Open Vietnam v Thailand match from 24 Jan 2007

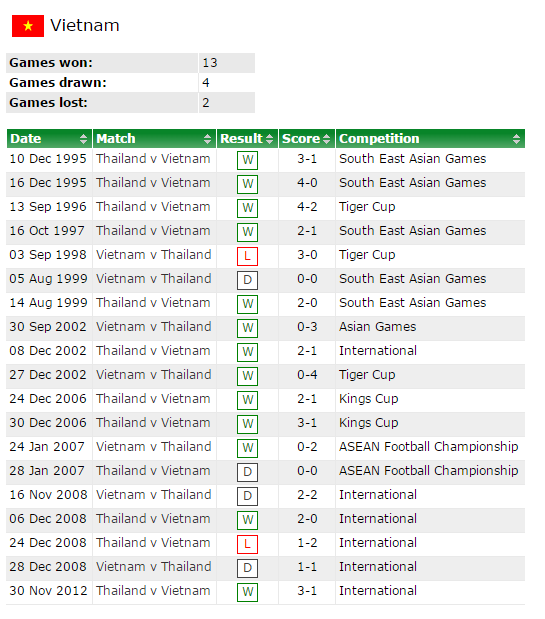coord(154,447)
